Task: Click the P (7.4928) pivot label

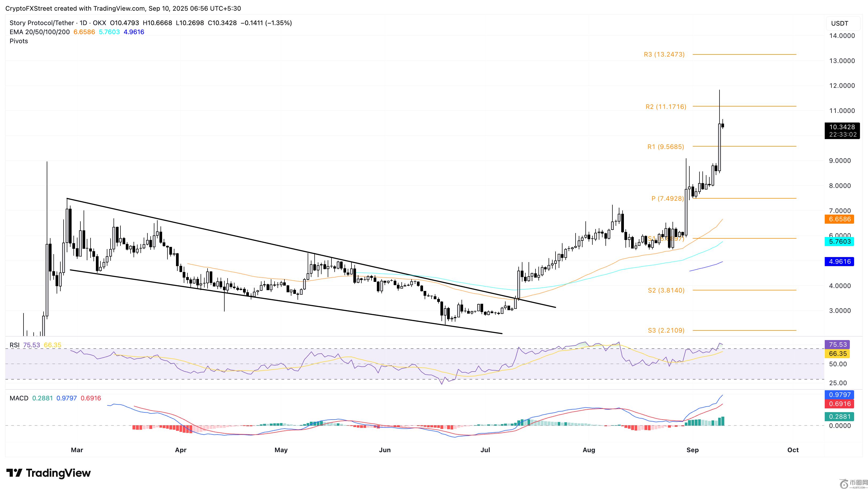Action: (667, 199)
